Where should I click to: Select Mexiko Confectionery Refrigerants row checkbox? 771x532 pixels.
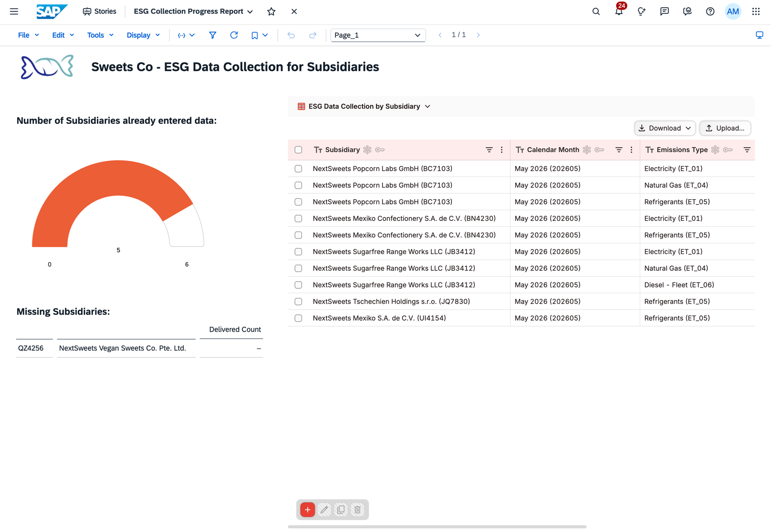pos(298,235)
